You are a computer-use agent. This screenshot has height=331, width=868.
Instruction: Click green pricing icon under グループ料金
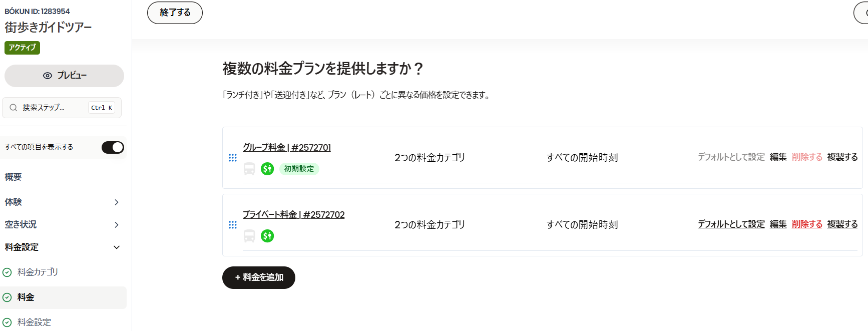click(x=267, y=169)
